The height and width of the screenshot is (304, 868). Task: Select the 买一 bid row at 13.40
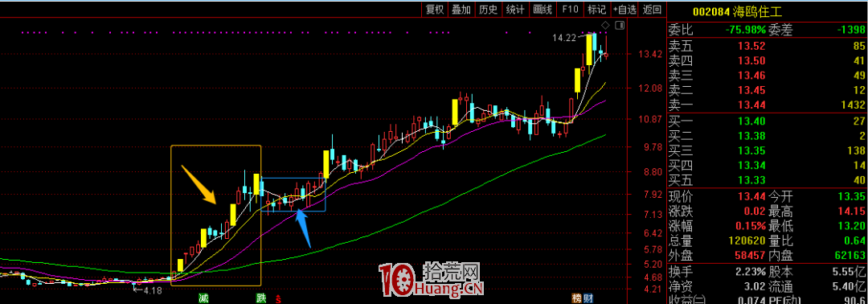pos(768,121)
